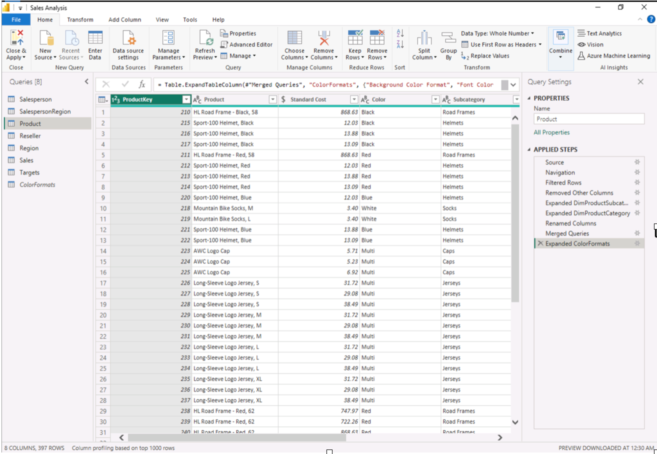The height and width of the screenshot is (454, 657).
Task: Click the Refresh Preview icon
Action: [205, 38]
